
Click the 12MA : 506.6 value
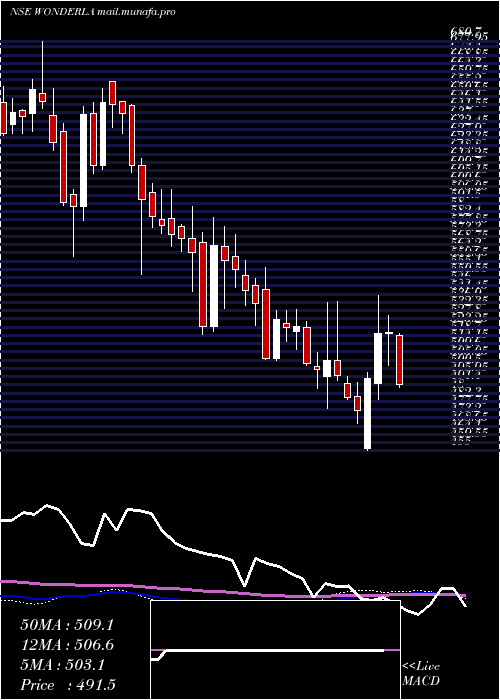coord(67,645)
